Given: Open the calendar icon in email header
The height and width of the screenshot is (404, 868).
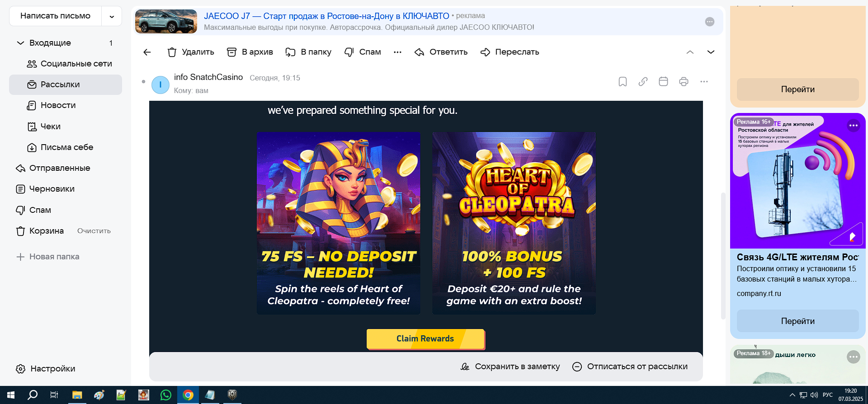Looking at the screenshot, I should click(663, 82).
